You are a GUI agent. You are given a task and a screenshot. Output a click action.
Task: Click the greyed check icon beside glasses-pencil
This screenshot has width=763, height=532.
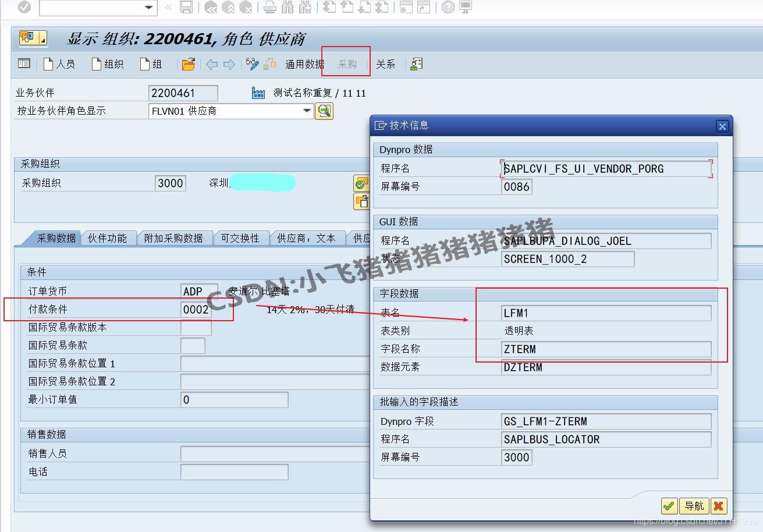[269, 64]
